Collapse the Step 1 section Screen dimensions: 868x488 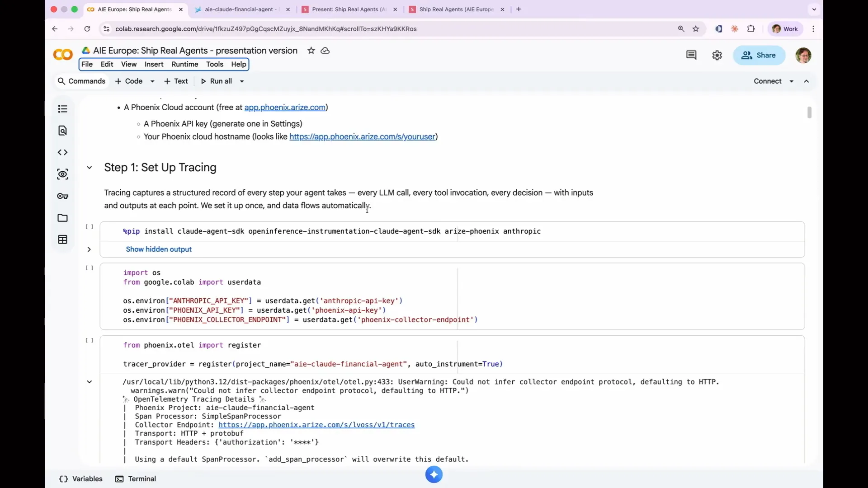[x=90, y=168]
